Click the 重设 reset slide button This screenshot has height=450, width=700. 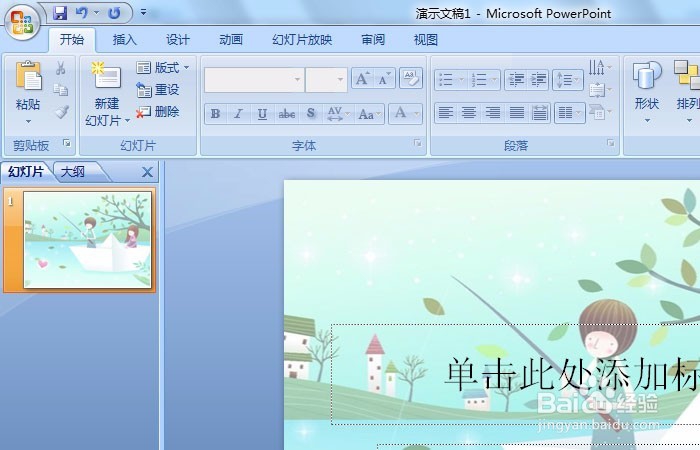tap(158, 90)
